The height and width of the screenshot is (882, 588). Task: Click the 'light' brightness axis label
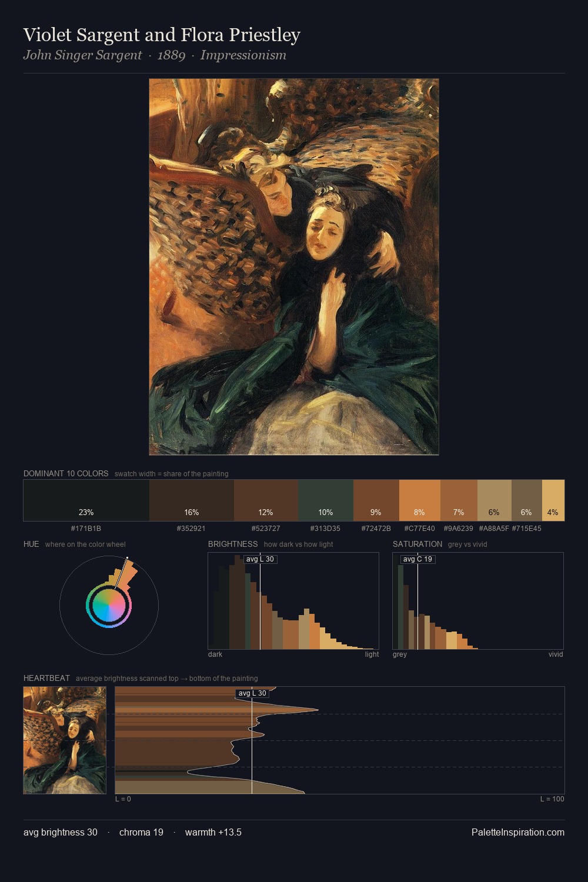tap(372, 654)
